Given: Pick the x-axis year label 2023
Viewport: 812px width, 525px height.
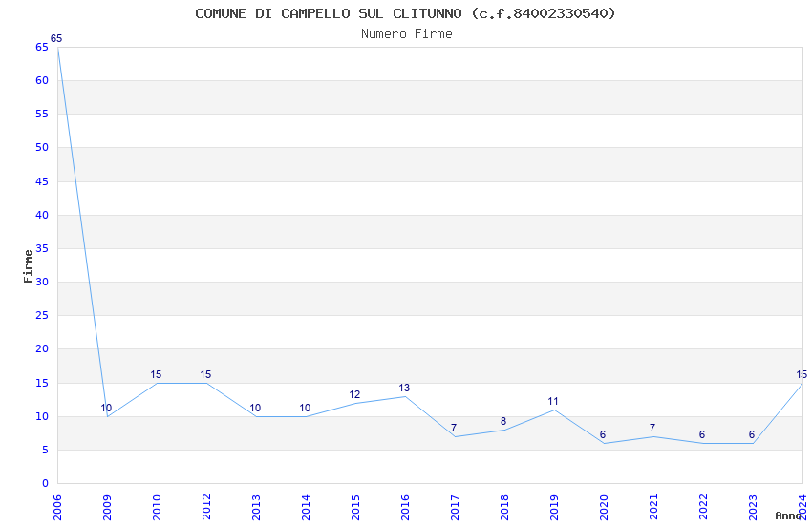Looking at the screenshot, I should [x=754, y=508].
